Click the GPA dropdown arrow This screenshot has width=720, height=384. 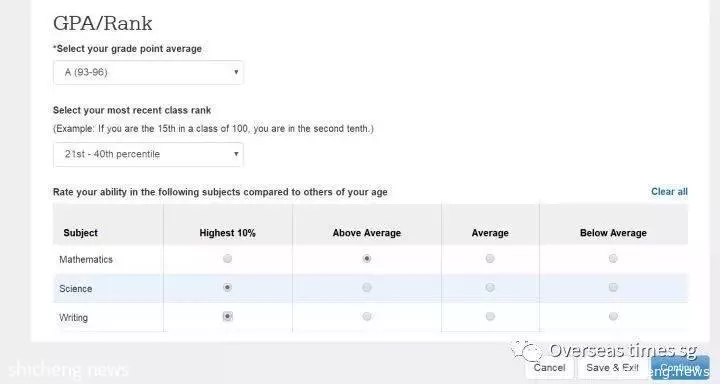point(236,72)
